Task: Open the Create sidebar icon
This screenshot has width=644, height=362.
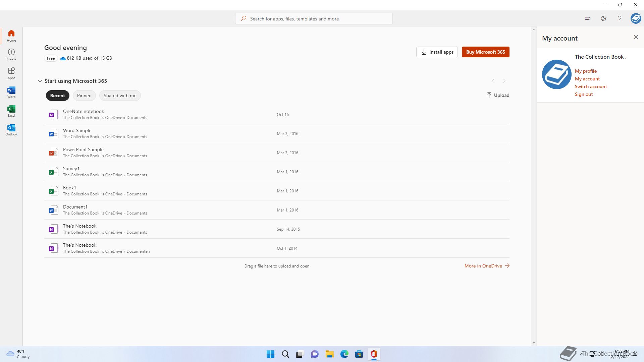Action: [x=11, y=54]
